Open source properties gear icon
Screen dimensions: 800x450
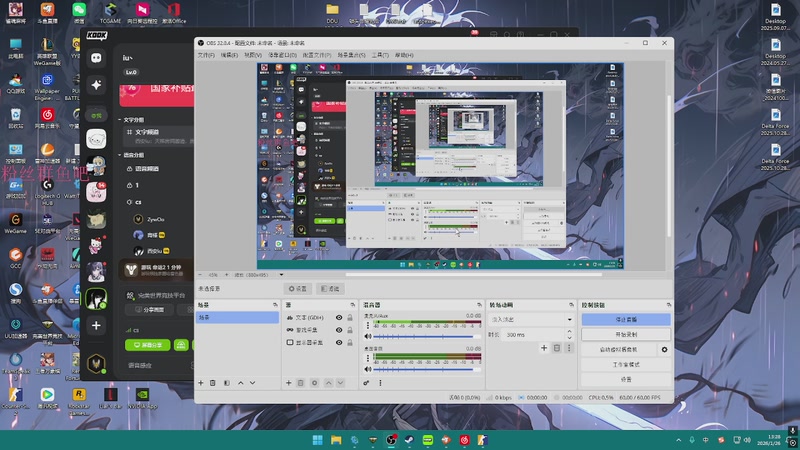pyautogui.click(x=315, y=383)
